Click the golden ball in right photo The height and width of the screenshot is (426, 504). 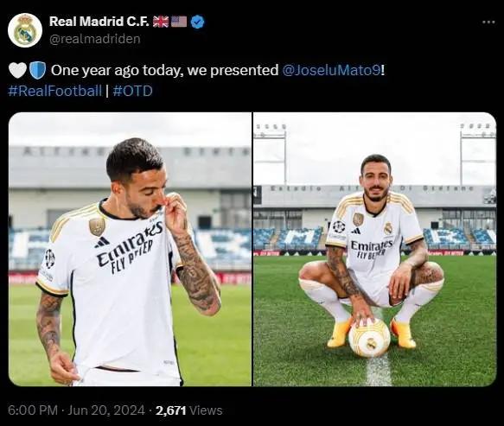pyautogui.click(x=370, y=337)
